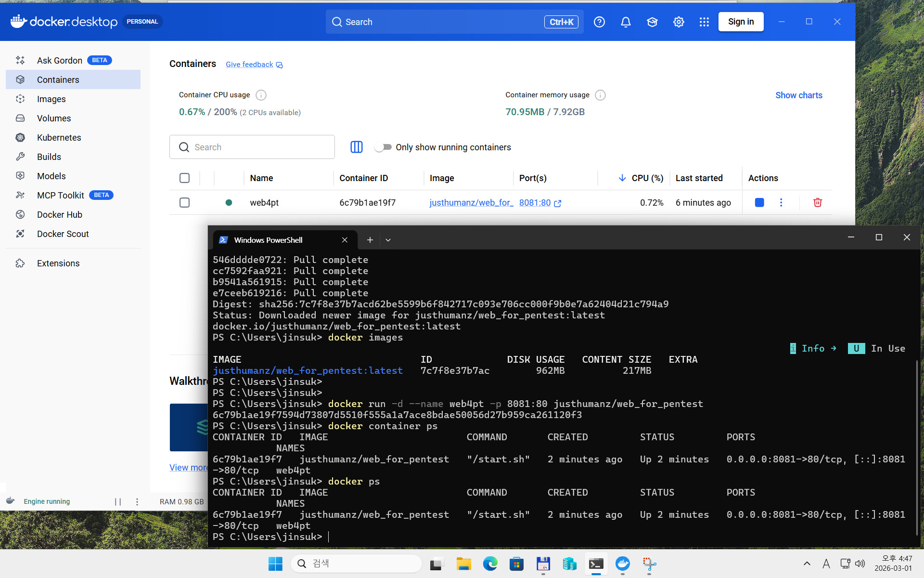Sort by the Last started column
924x578 pixels.
tap(699, 178)
